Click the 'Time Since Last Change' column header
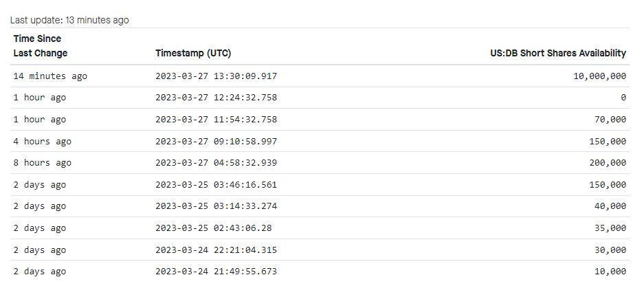Image resolution: width=644 pixels, height=308 pixels. 41,46
